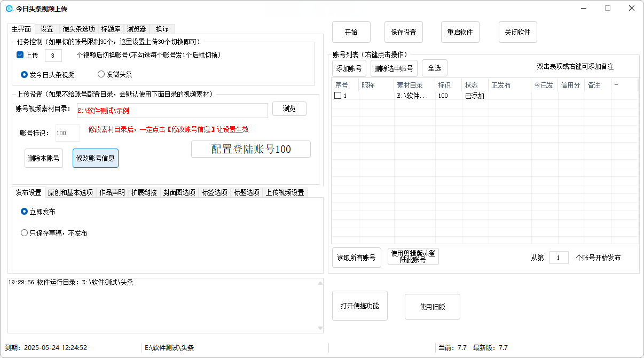644x358 pixels.
Task: Click the 备注 column header
Action: pyautogui.click(x=598, y=85)
